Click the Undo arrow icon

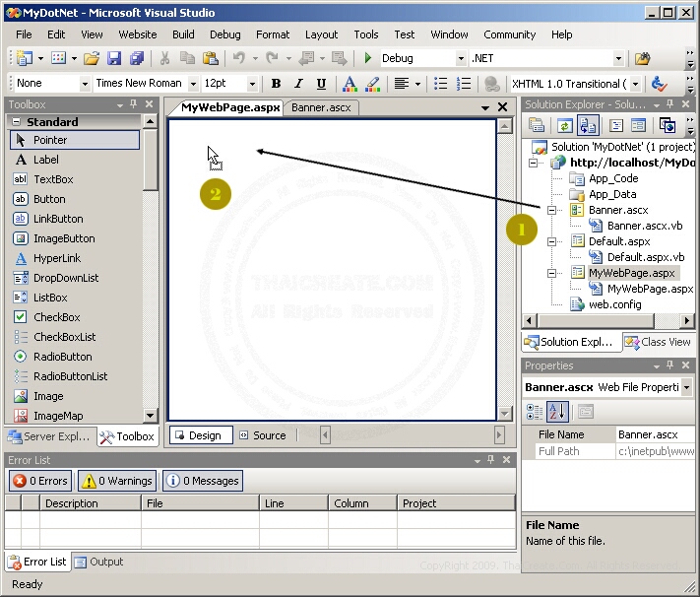pos(239,58)
